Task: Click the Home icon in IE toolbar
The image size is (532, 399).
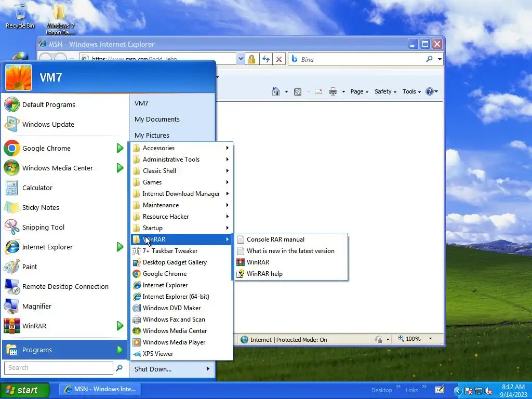Action: click(x=276, y=91)
